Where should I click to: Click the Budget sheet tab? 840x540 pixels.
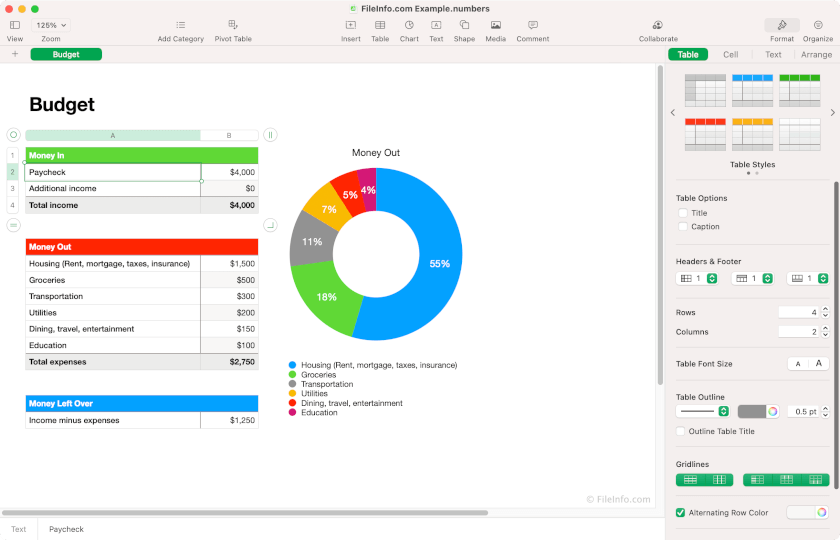pos(66,54)
